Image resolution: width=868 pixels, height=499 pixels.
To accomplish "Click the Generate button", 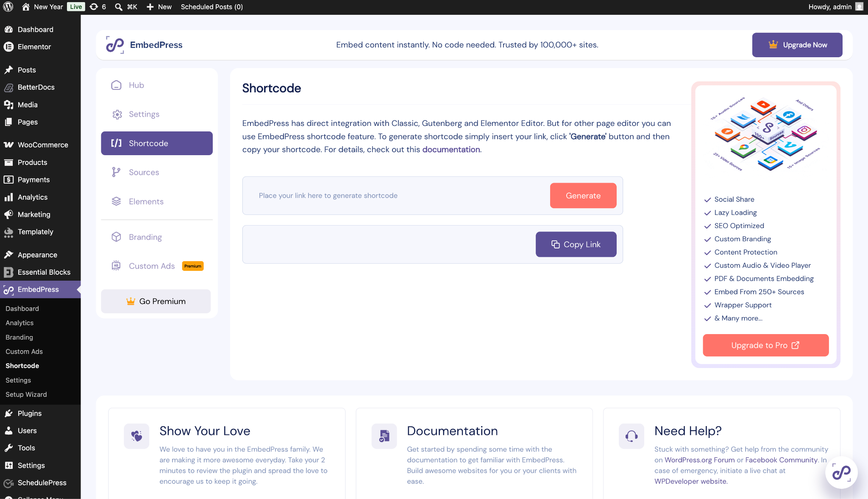I will point(583,195).
